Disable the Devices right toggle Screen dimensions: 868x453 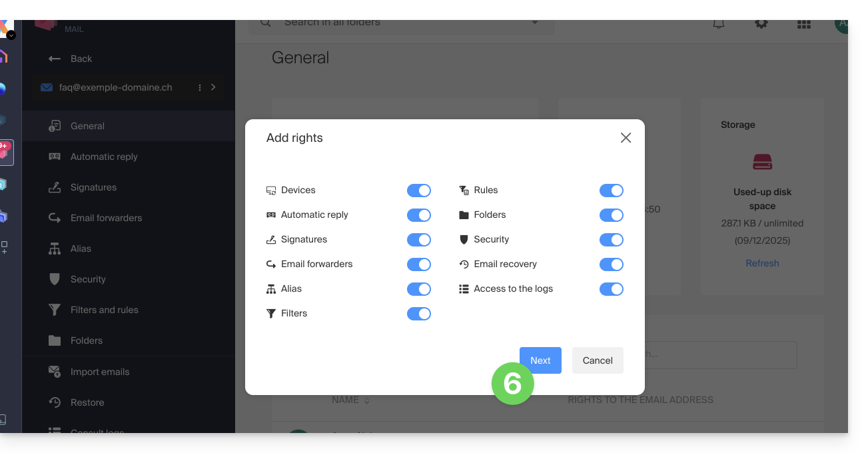pos(419,191)
